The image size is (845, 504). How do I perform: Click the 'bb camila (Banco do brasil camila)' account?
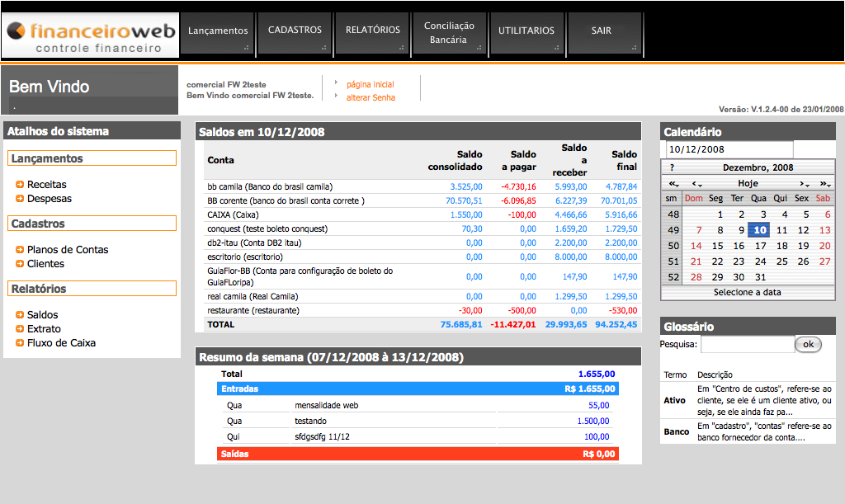270,187
